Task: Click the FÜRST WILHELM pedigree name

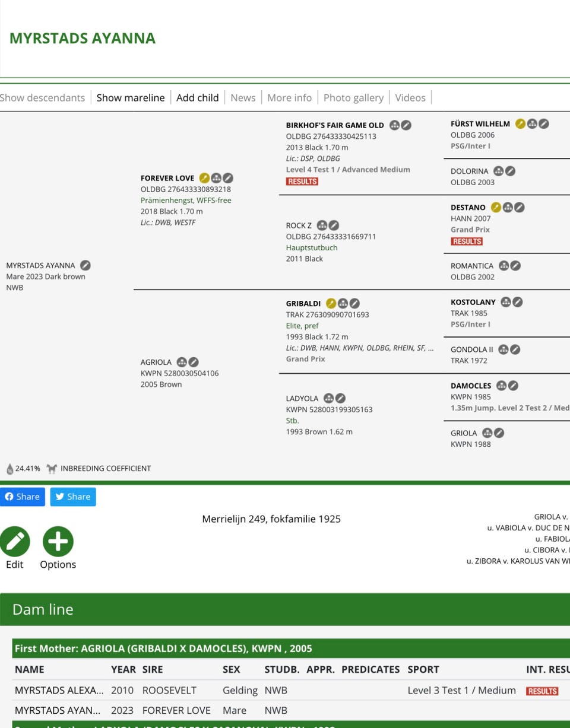Action: (480, 124)
